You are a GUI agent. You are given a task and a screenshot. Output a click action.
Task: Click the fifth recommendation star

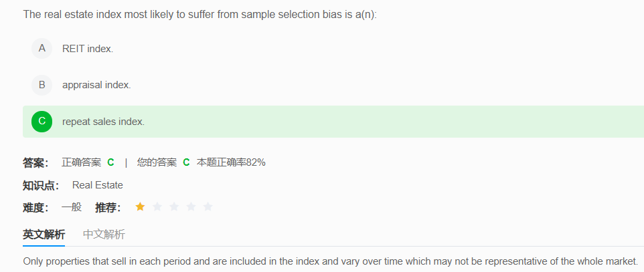(x=208, y=207)
